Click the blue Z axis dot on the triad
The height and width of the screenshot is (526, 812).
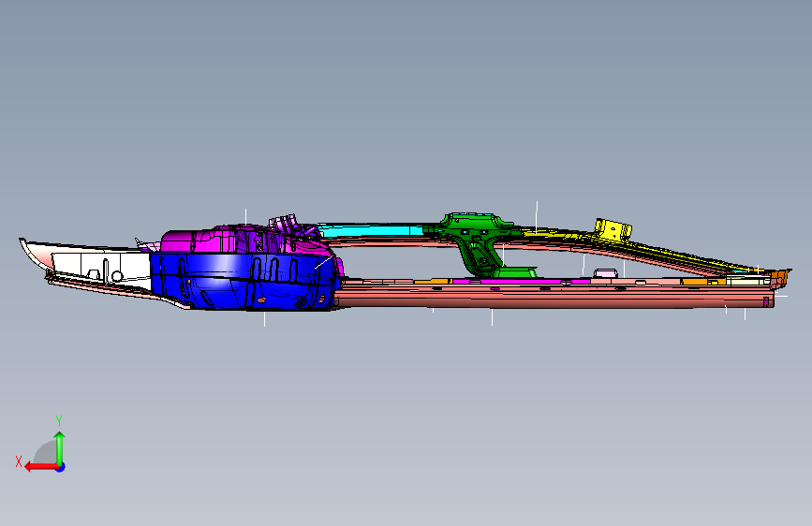(61, 467)
